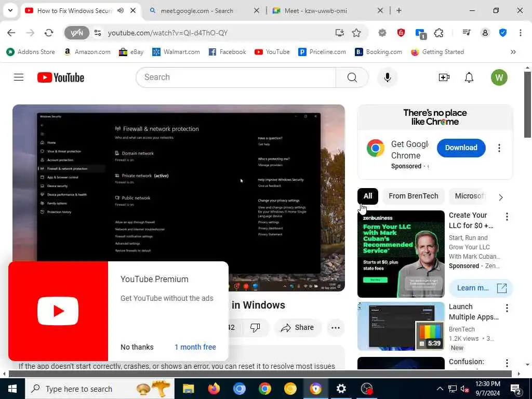Open the browser profile icon
Image resolution: width=532 pixels, height=399 pixels.
485,33
